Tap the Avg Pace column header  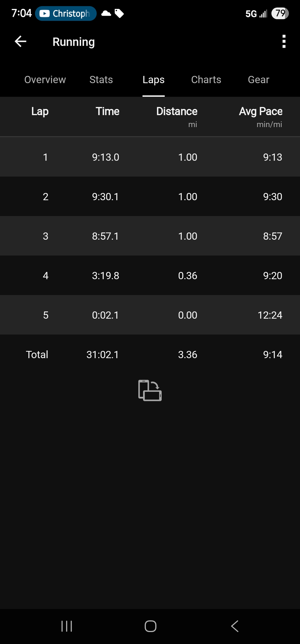click(x=261, y=112)
